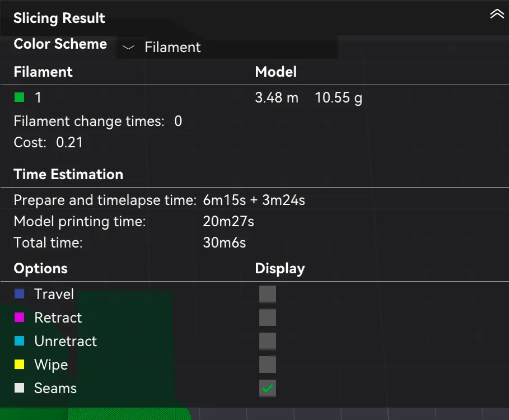Click Filament change times value 0

coord(178,121)
